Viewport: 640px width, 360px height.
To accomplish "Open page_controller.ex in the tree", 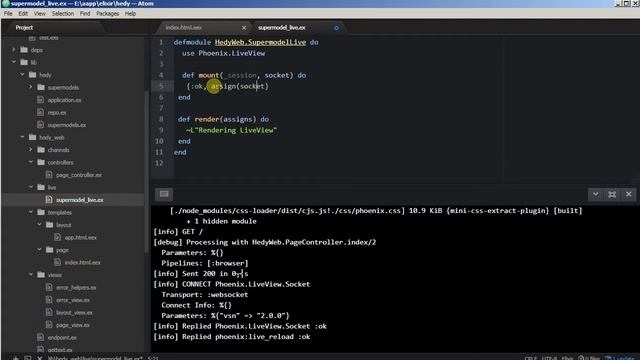I will pyautogui.click(x=79, y=175).
